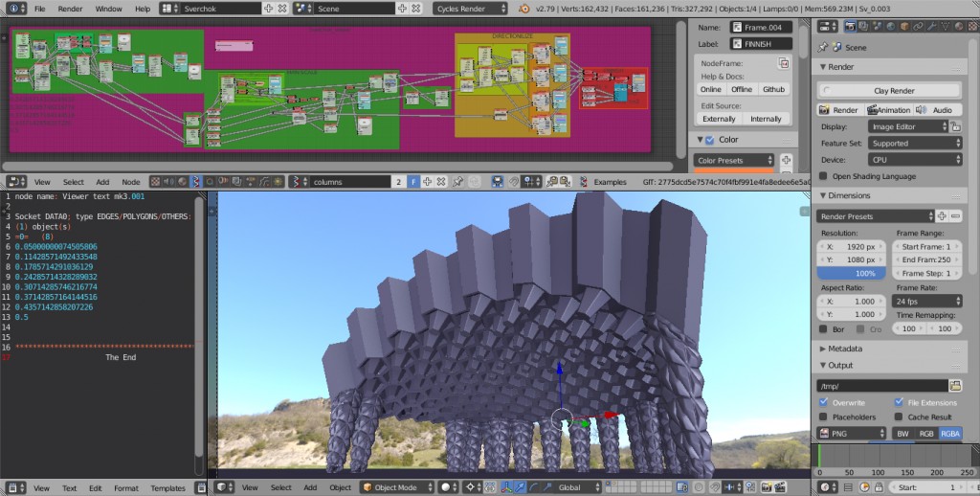
Task: Open the PNG file format dropdown
Action: pyautogui.click(x=851, y=433)
